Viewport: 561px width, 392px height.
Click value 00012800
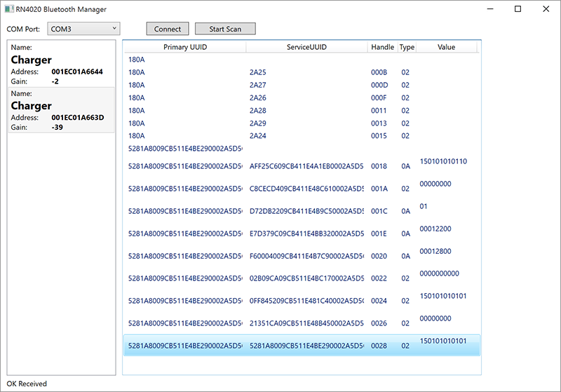[435, 251]
